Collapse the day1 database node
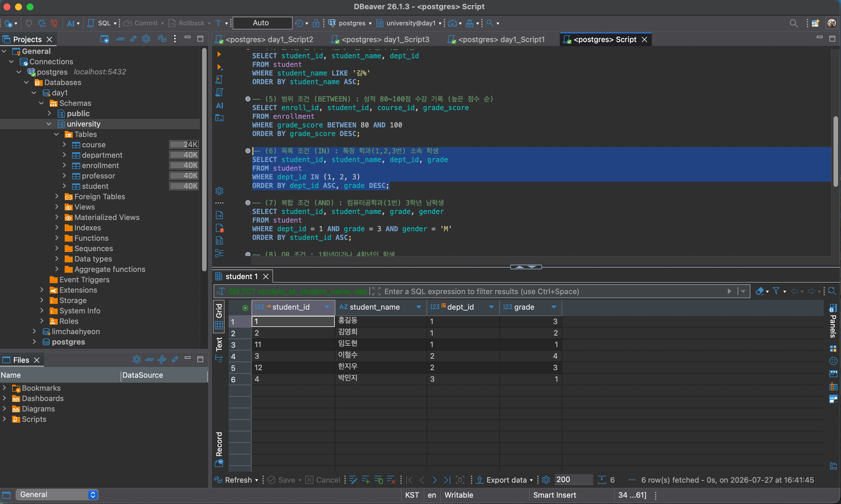The width and height of the screenshot is (841, 504). point(34,92)
